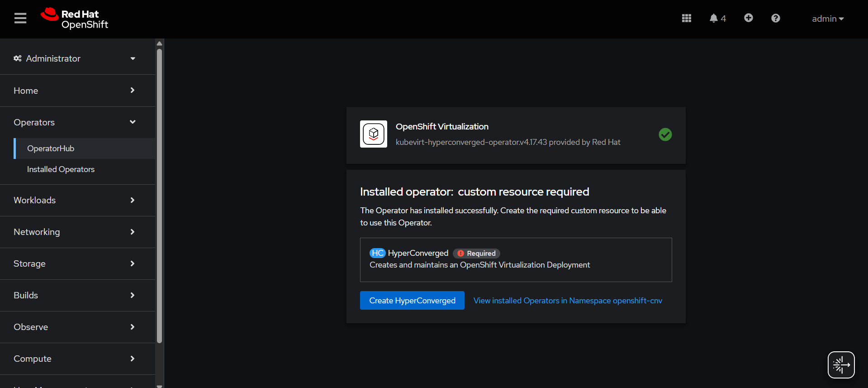The height and width of the screenshot is (388, 868).
Task: Select OperatorHub in the sidebar
Action: (51, 148)
